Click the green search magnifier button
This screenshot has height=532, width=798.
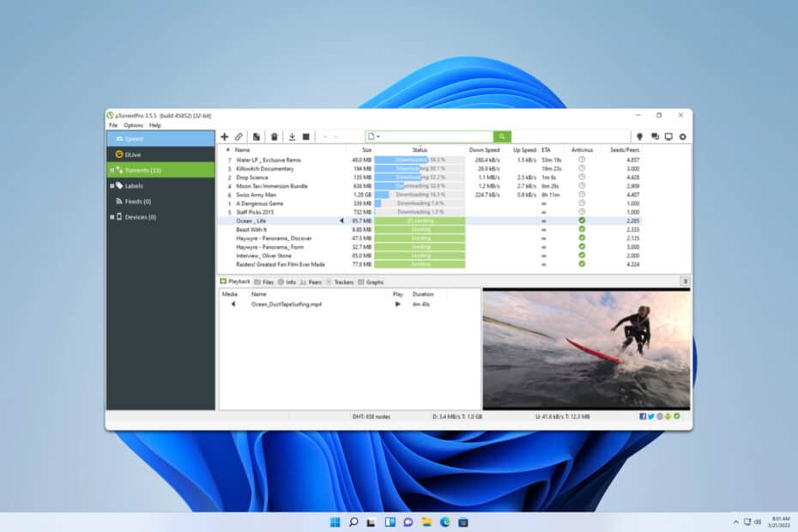pyautogui.click(x=502, y=136)
